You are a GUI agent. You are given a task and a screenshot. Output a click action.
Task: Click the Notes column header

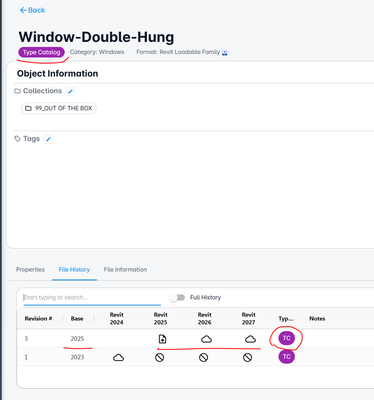317,319
